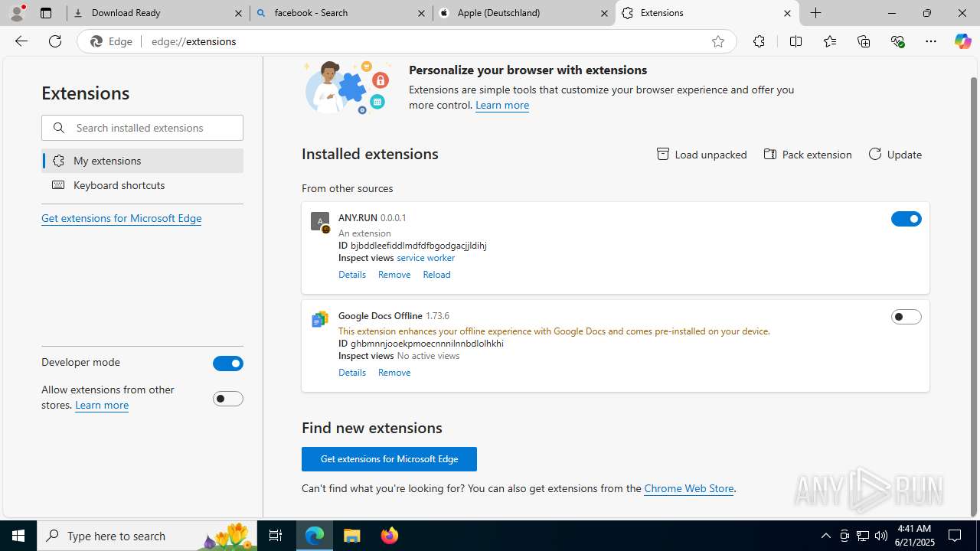Image resolution: width=980 pixels, height=551 pixels.
Task: Enable the Google Docs Offline toggle
Action: pyautogui.click(x=906, y=317)
